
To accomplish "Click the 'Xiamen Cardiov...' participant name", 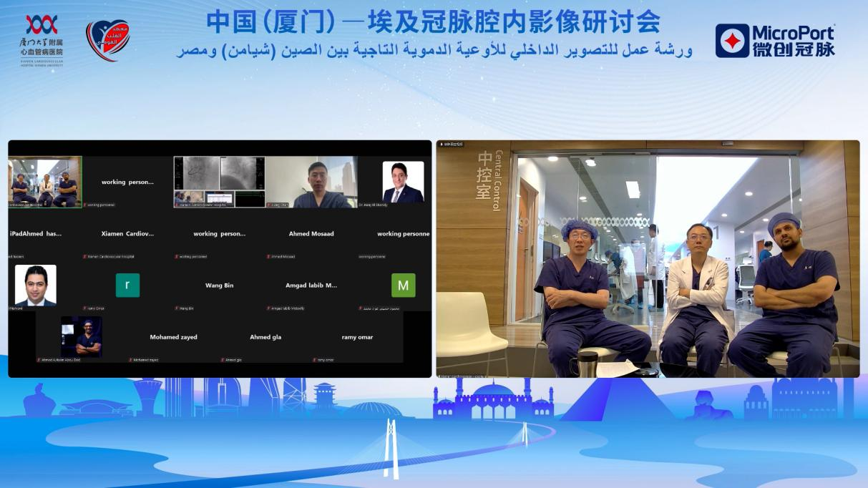I will [x=127, y=234].
